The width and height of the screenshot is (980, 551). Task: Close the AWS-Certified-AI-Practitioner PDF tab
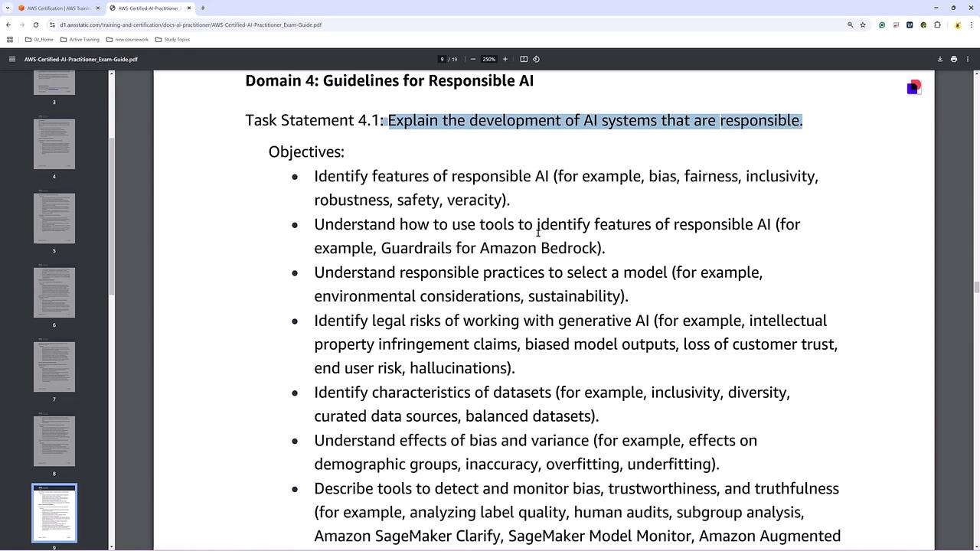click(189, 8)
